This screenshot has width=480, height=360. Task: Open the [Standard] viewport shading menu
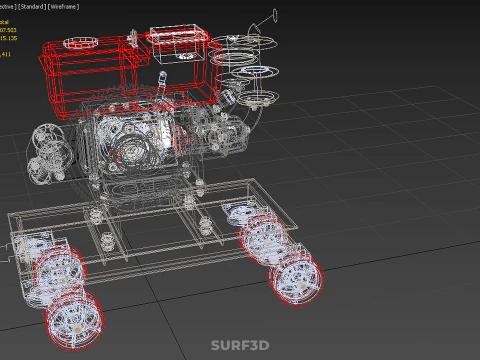pyautogui.click(x=32, y=7)
